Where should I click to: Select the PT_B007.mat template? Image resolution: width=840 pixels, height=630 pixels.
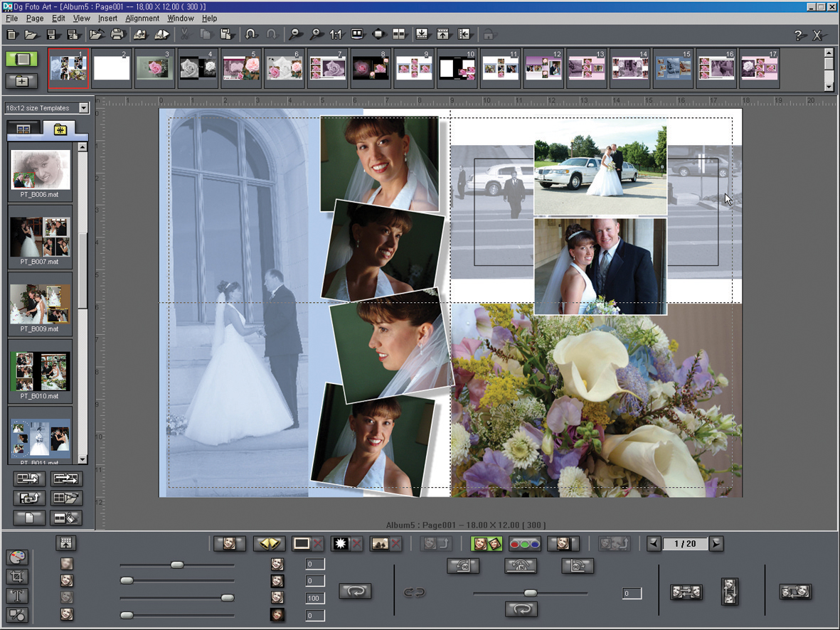40,237
